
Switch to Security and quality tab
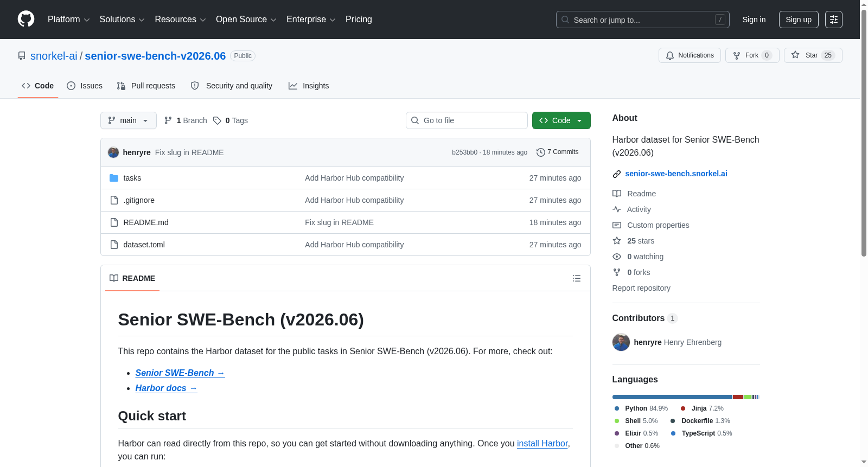point(232,86)
